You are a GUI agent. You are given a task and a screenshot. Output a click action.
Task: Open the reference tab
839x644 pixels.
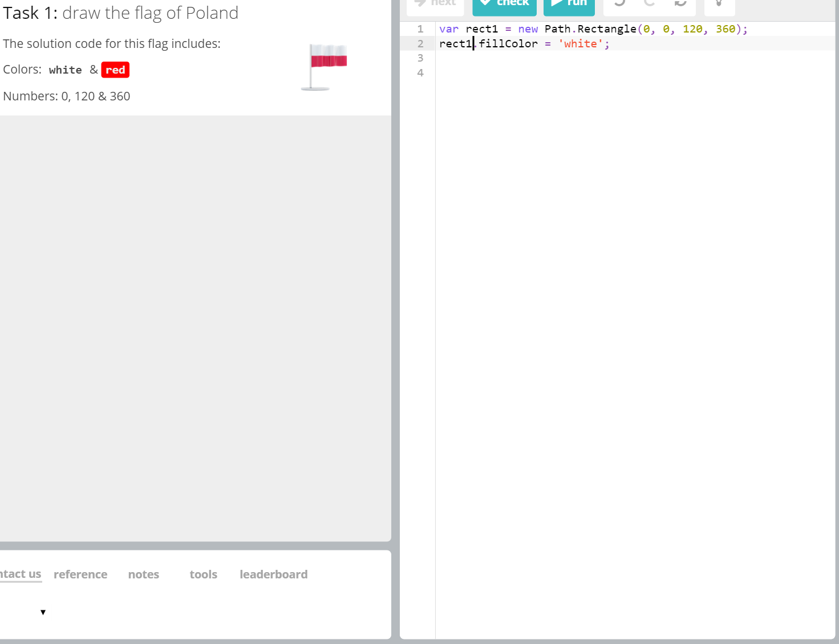[x=80, y=574]
